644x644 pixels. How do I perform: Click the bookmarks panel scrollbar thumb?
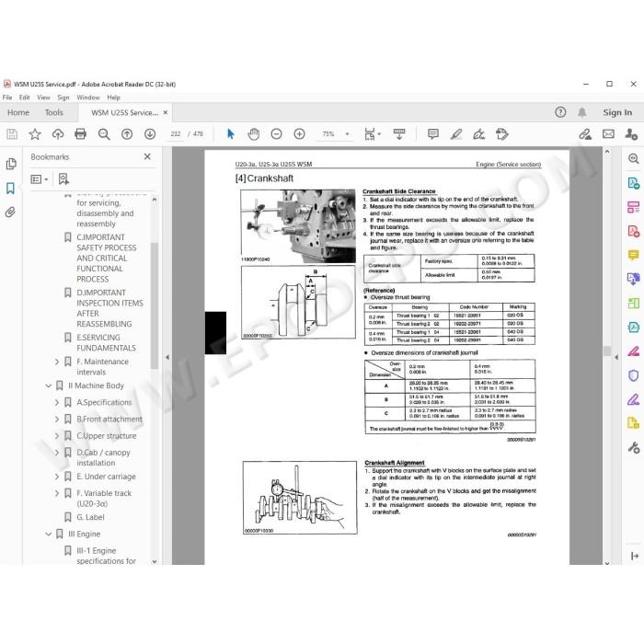point(154,306)
